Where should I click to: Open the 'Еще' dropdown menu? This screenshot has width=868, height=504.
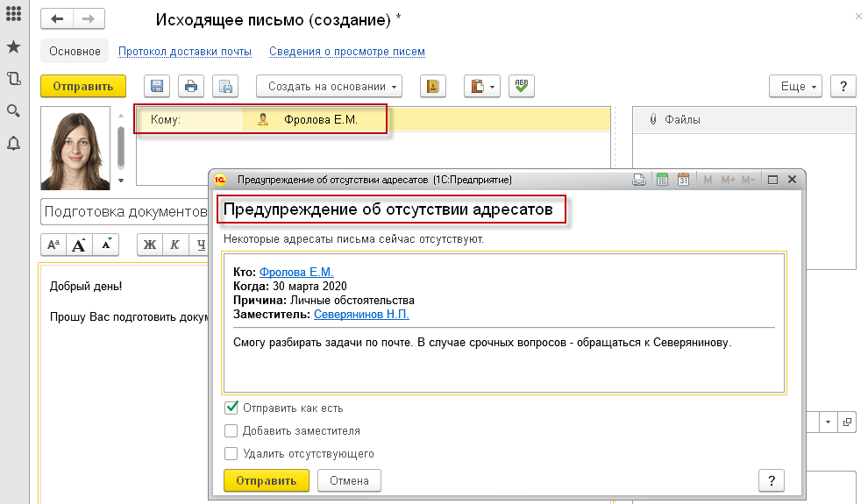798,86
